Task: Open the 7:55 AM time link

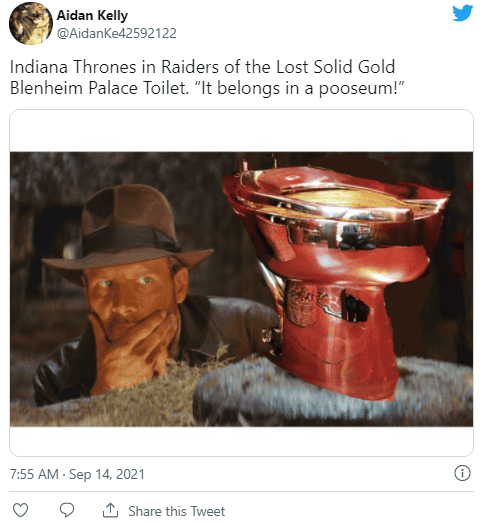Action: [34, 474]
